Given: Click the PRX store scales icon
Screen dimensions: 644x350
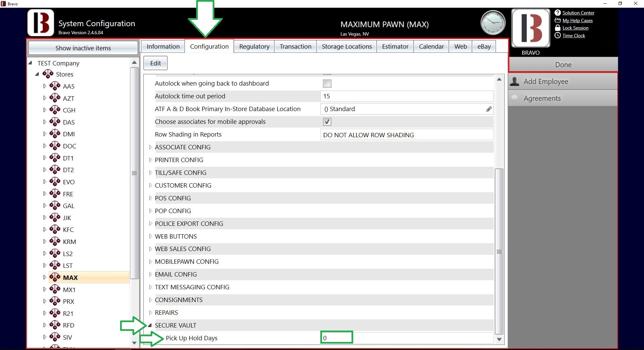Looking at the screenshot, I should tap(55, 301).
